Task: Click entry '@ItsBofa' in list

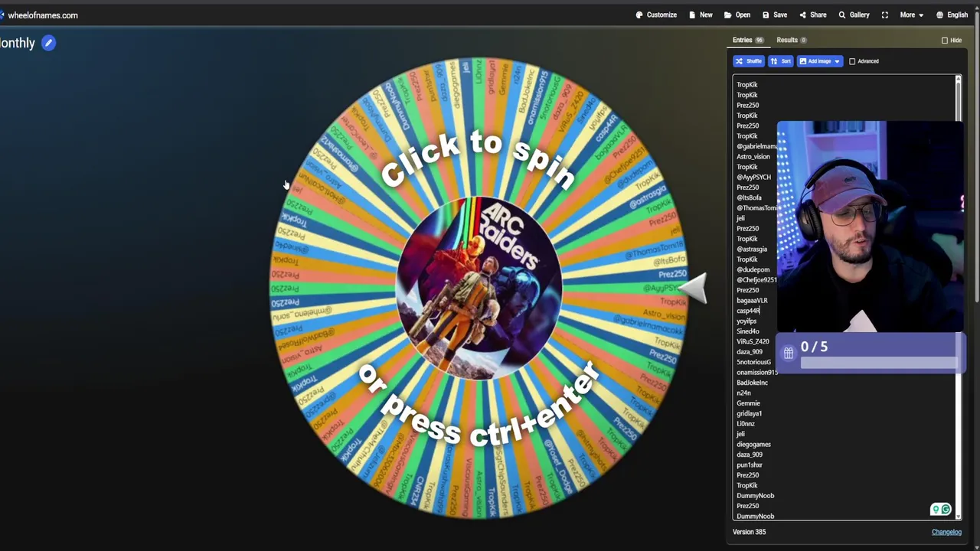Action: (x=749, y=197)
